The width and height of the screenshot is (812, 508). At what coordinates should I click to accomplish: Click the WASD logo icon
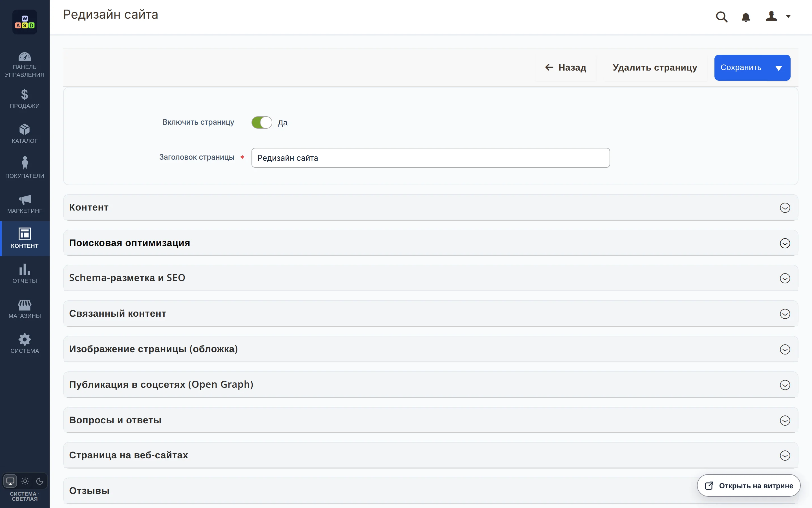click(x=25, y=22)
